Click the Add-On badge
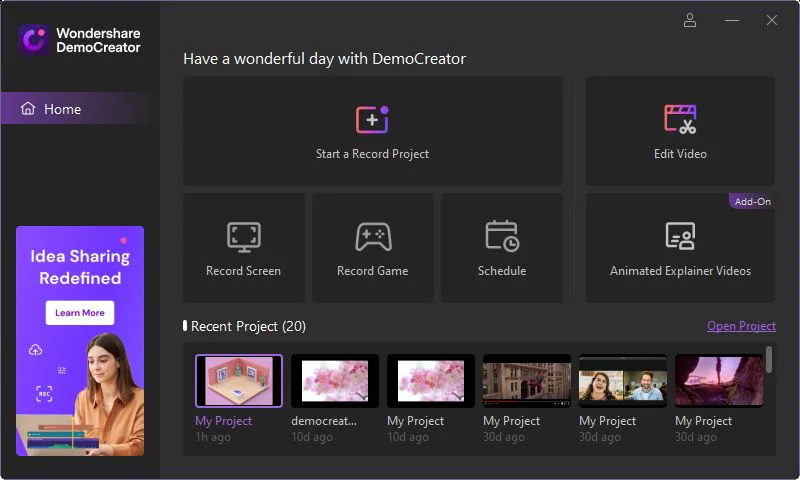 point(752,201)
